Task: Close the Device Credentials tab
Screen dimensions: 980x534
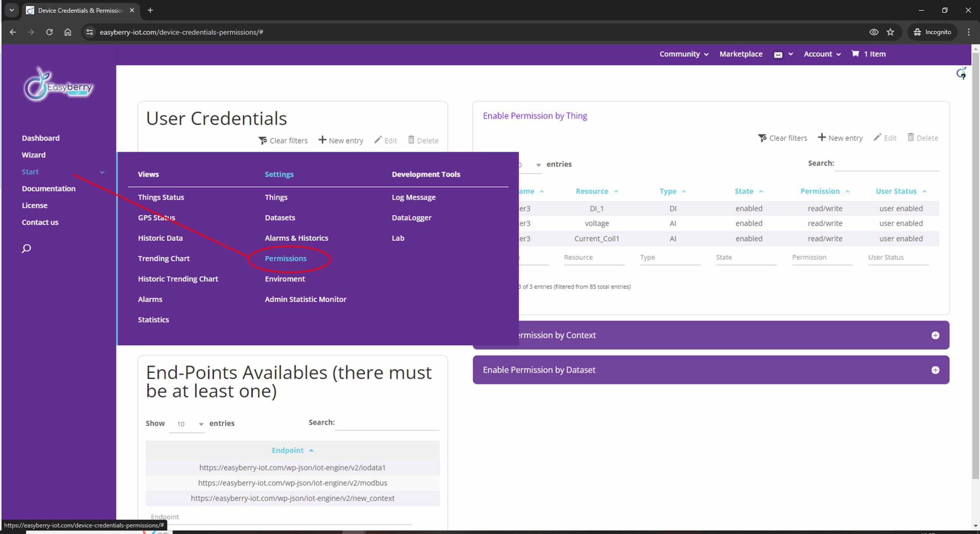Action: click(x=132, y=10)
